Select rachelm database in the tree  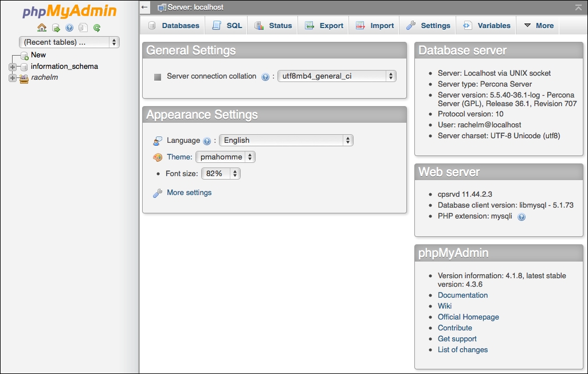point(44,77)
